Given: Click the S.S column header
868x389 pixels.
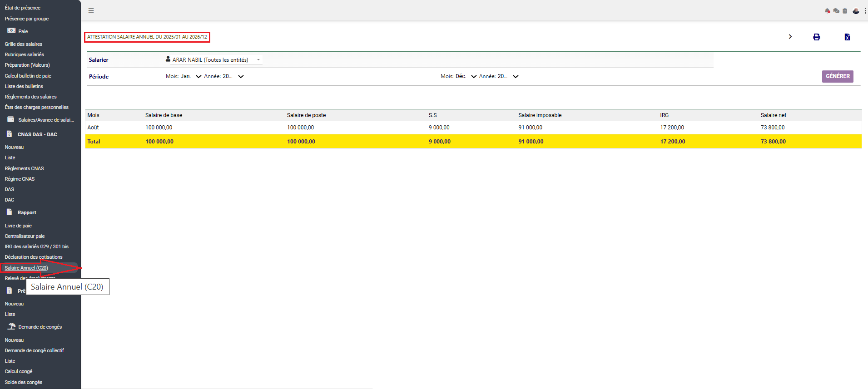Looking at the screenshot, I should coord(433,115).
